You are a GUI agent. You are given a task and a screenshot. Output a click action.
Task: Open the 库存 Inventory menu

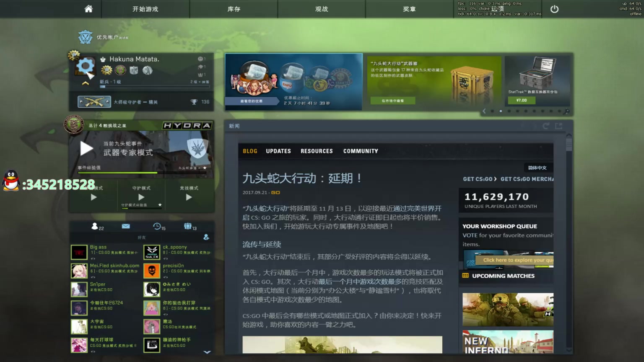[x=234, y=9]
